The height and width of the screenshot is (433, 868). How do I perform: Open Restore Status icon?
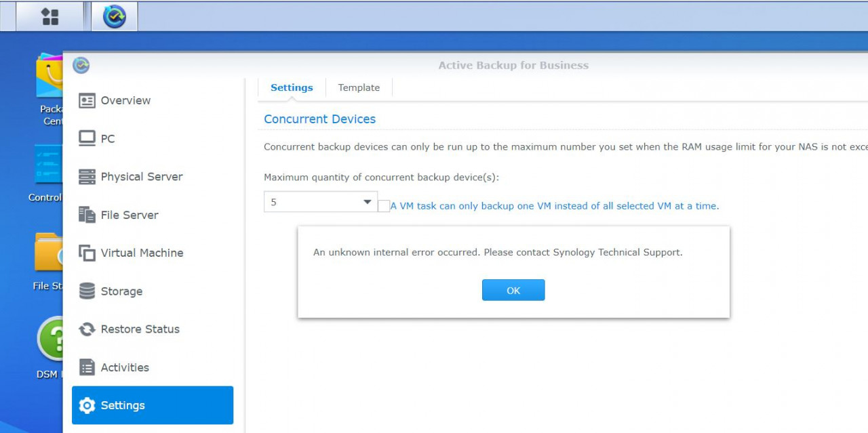(87, 329)
